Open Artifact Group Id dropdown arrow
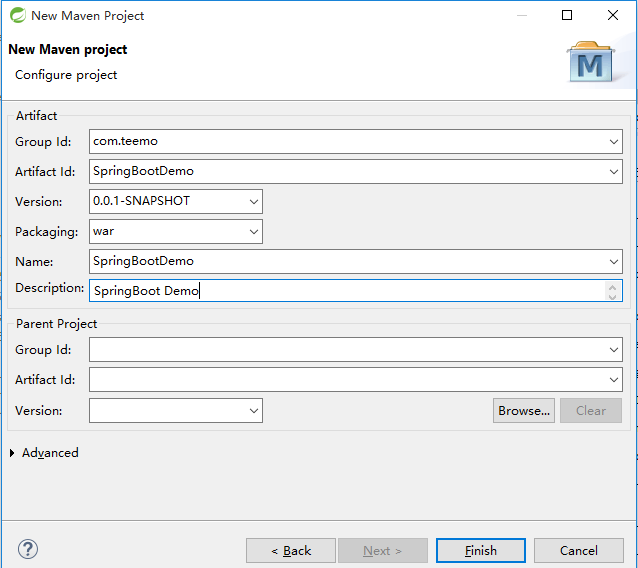 click(614, 142)
